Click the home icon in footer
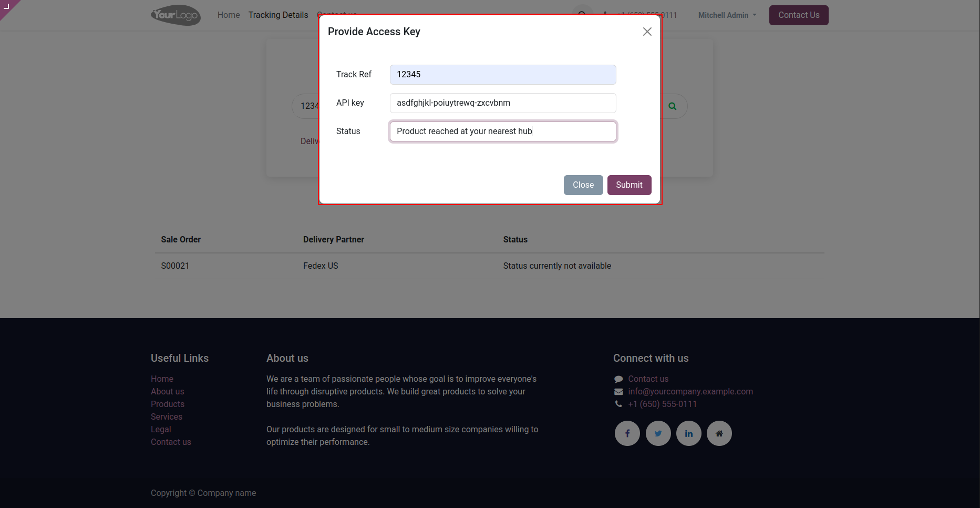 coord(719,433)
